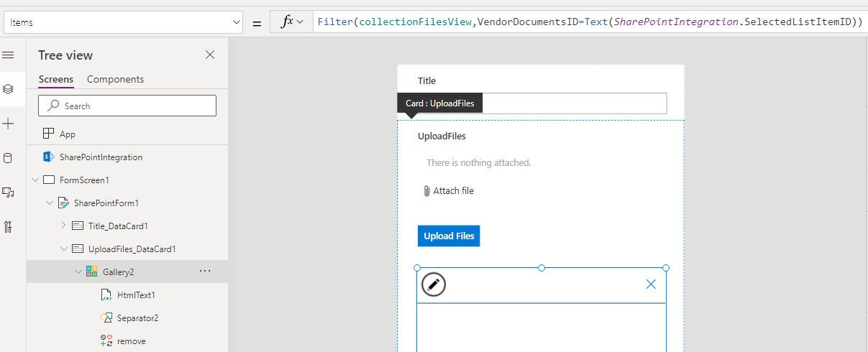
Task: Expand the Title_DataCard1 node
Action: coord(63,226)
